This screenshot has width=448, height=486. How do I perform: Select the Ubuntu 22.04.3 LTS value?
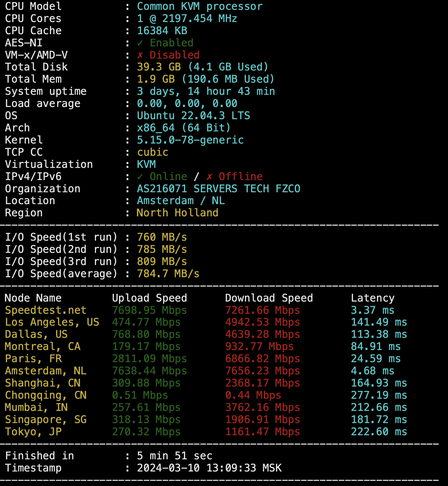click(193, 116)
